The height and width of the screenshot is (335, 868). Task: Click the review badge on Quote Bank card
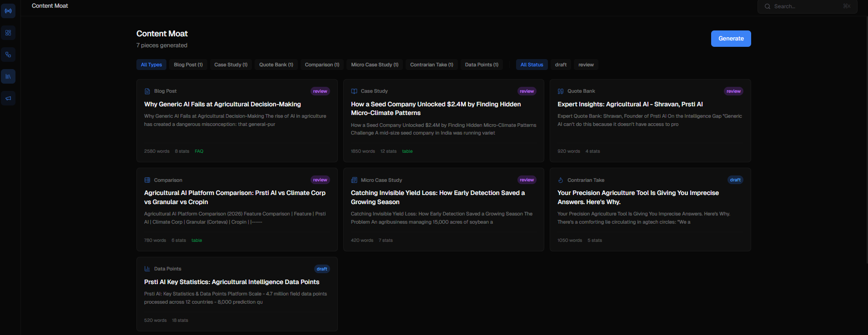click(733, 91)
